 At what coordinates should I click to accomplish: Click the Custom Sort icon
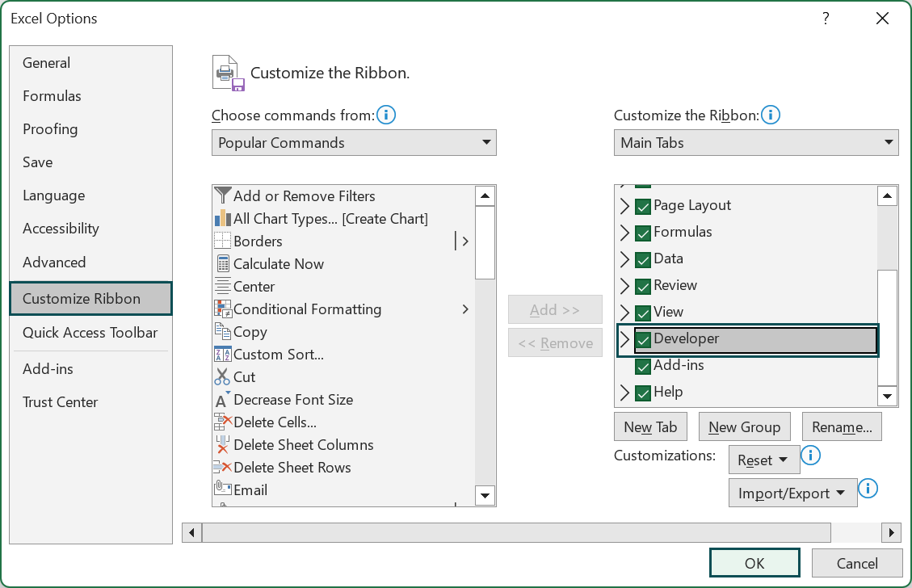pyautogui.click(x=223, y=355)
